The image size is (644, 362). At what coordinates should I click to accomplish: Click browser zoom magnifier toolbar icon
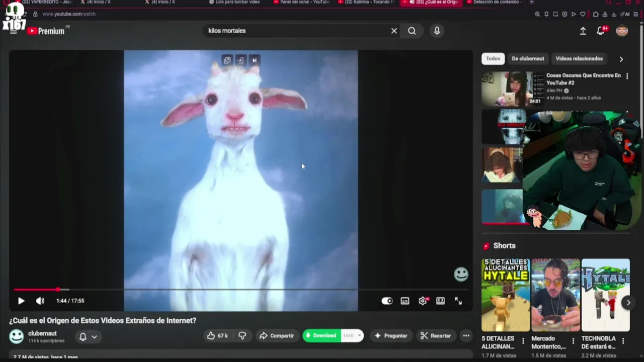click(537, 14)
